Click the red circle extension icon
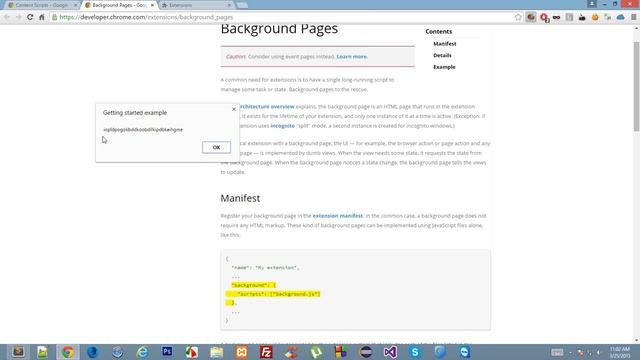Screen dimensions: 640x360 coord(544,17)
